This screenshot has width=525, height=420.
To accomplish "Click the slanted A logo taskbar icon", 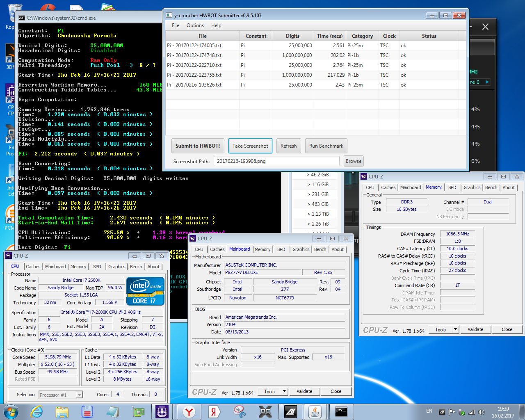I will (290, 412).
